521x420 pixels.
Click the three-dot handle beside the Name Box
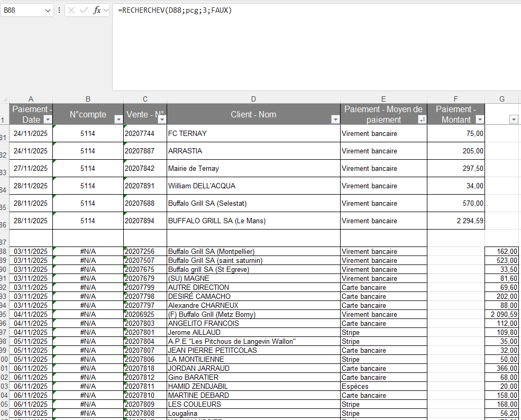(x=59, y=10)
